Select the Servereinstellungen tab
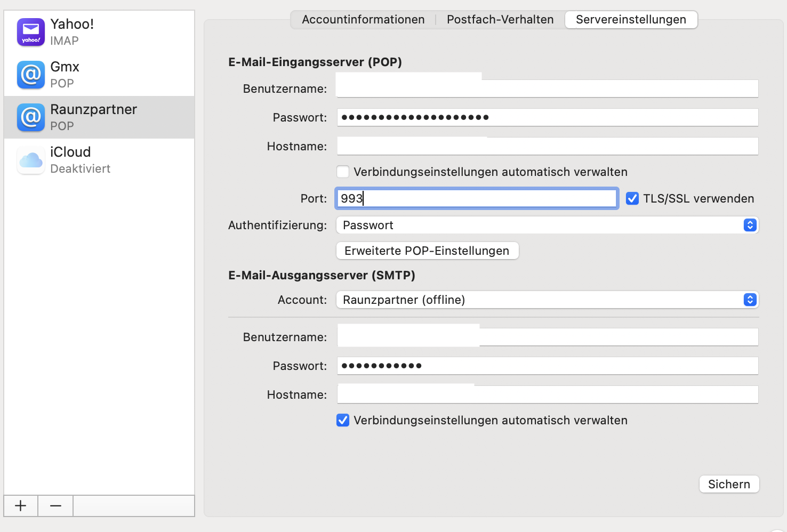The image size is (787, 532). (631, 20)
